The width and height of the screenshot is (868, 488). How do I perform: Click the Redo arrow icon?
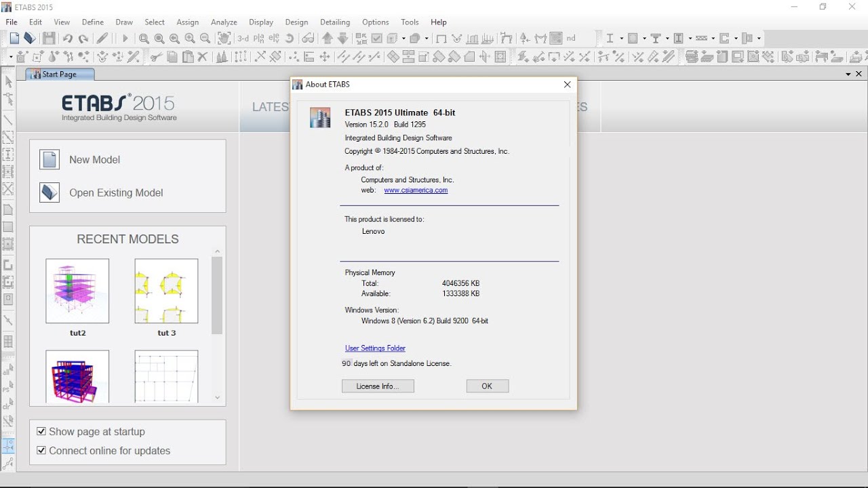[x=83, y=39]
